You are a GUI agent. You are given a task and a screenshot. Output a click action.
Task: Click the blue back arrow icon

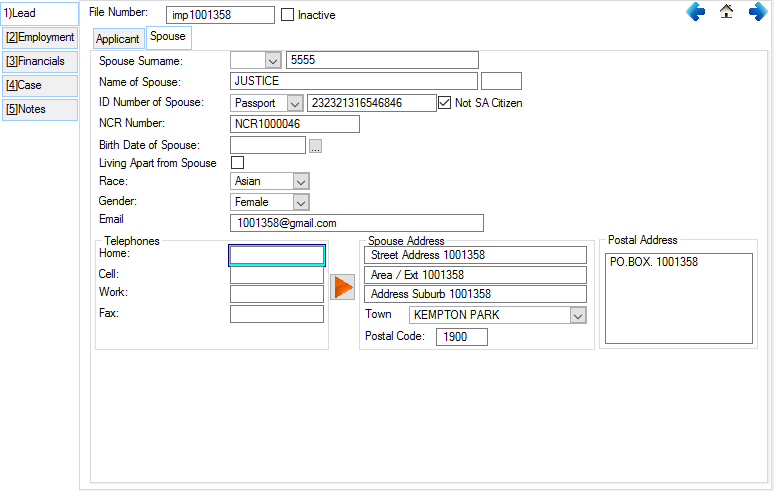[x=696, y=12]
